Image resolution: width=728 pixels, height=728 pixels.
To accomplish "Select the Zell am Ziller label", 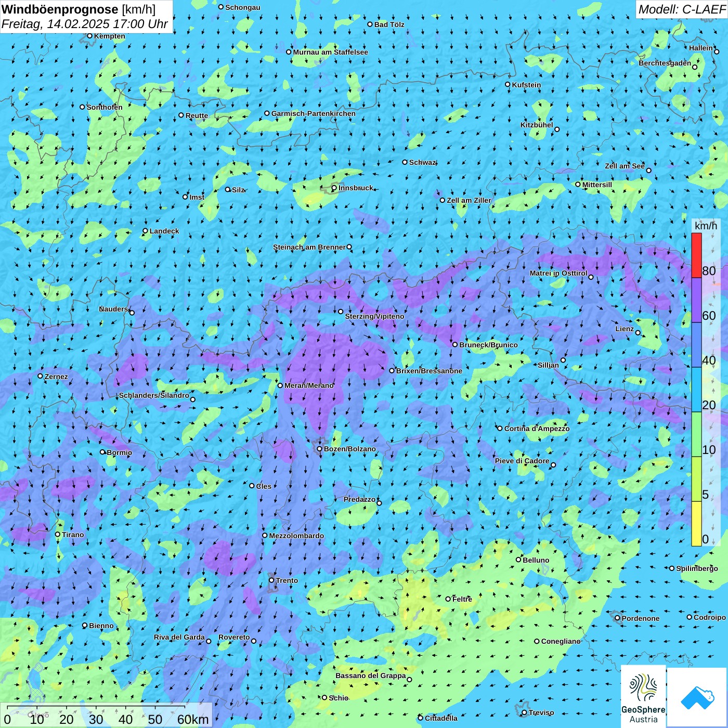I will [x=469, y=200].
